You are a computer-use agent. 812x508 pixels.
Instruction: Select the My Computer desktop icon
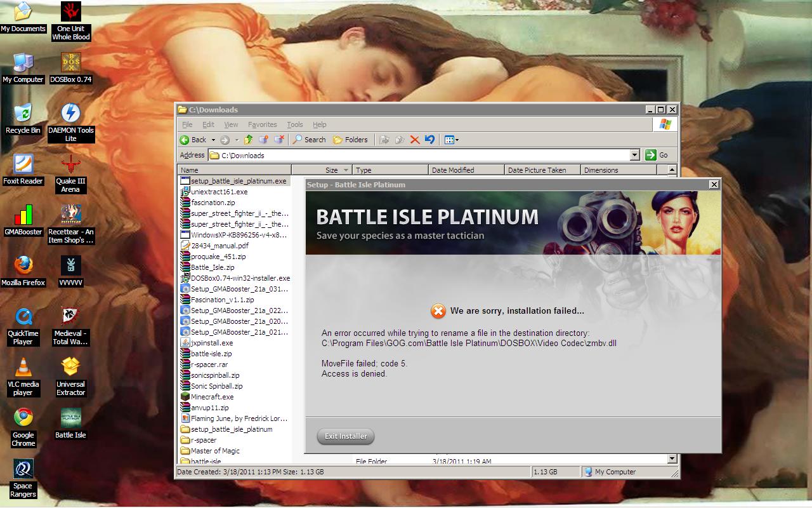pos(23,68)
